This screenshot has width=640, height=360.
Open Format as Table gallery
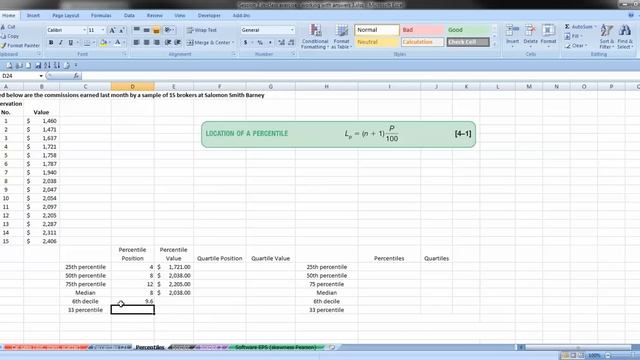[x=342, y=36]
